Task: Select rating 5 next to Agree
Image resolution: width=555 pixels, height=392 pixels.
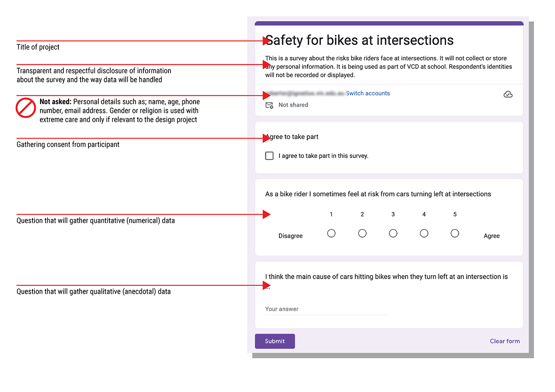Action: pos(455,233)
